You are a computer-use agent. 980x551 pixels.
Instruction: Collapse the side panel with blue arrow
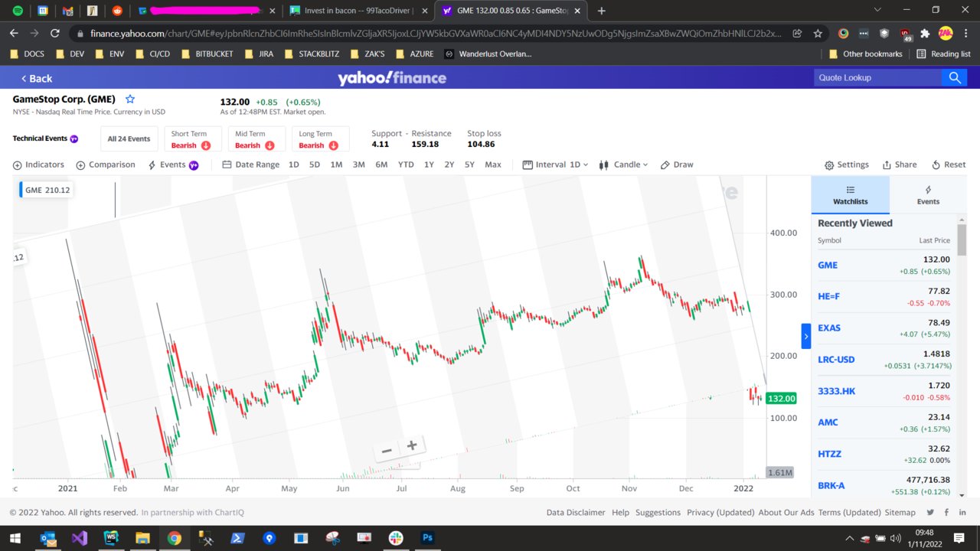(x=806, y=336)
